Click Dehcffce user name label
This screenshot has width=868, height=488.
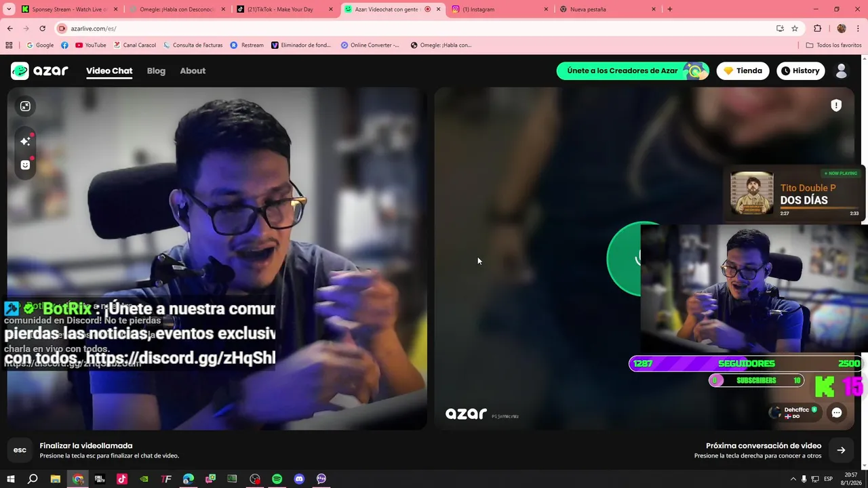point(797,410)
